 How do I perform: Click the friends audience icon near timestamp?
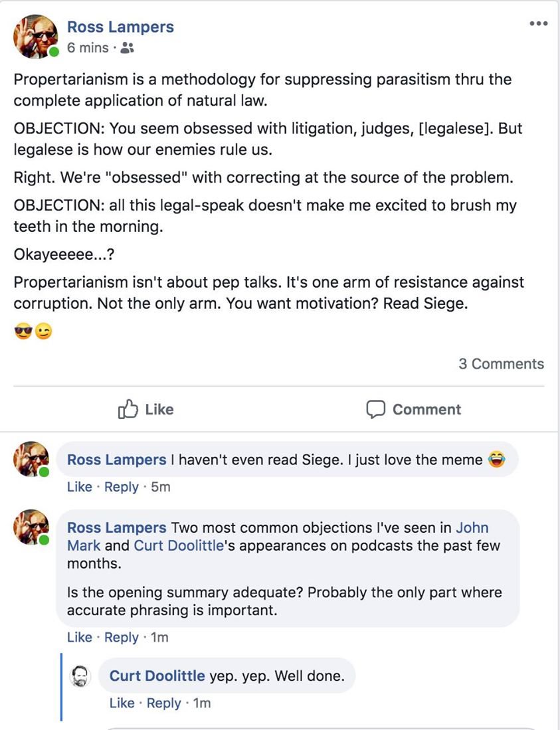click(x=129, y=48)
